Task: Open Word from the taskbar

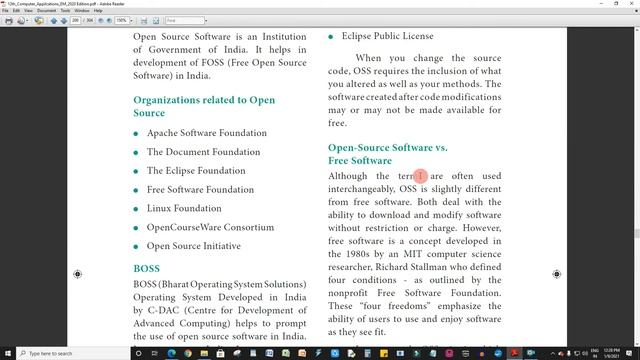Action: click(269, 353)
